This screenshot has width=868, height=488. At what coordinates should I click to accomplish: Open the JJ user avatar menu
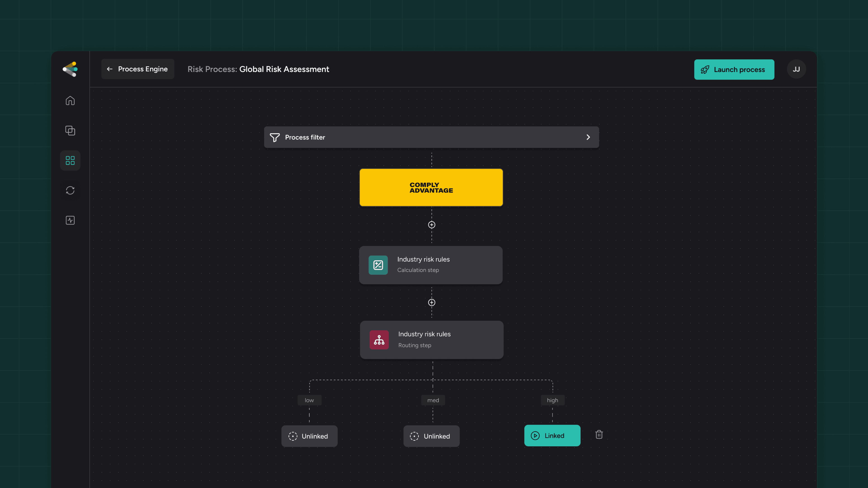pos(796,69)
